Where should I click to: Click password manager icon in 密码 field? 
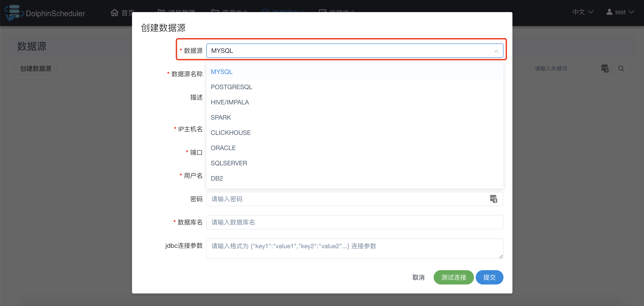(x=493, y=199)
